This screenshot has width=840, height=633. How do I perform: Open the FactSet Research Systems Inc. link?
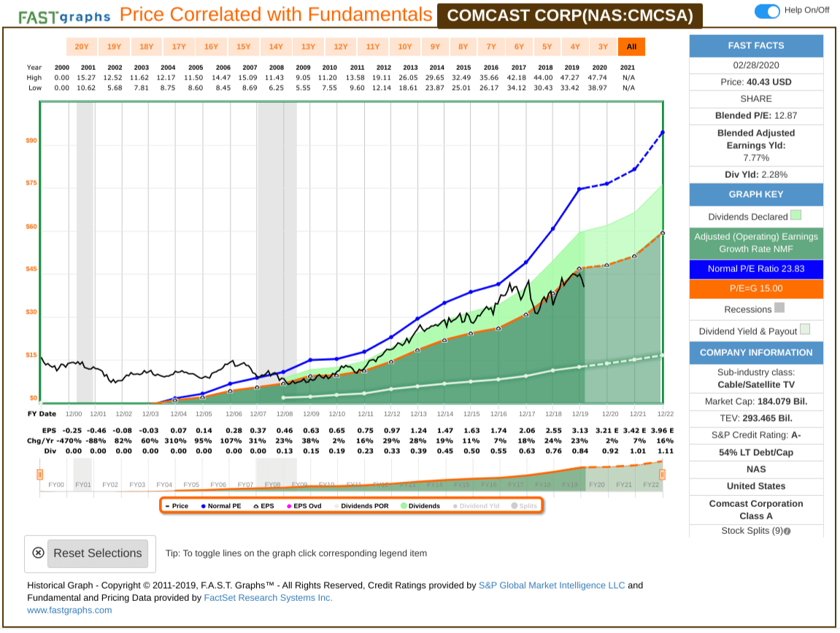click(269, 598)
